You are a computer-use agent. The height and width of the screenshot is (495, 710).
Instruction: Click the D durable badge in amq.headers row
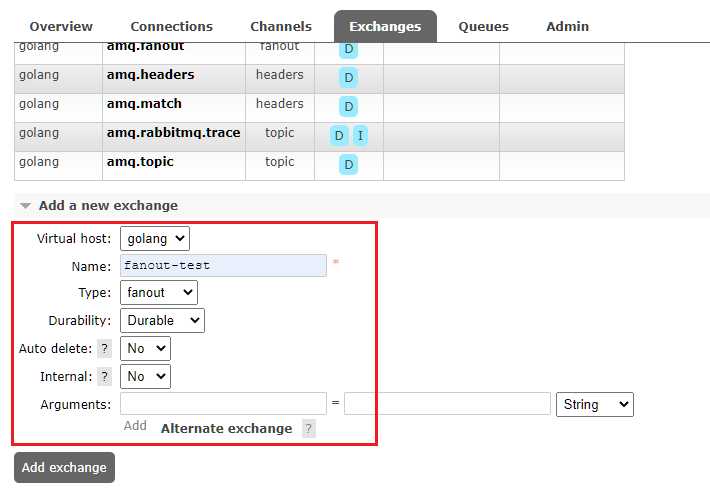[x=349, y=77]
